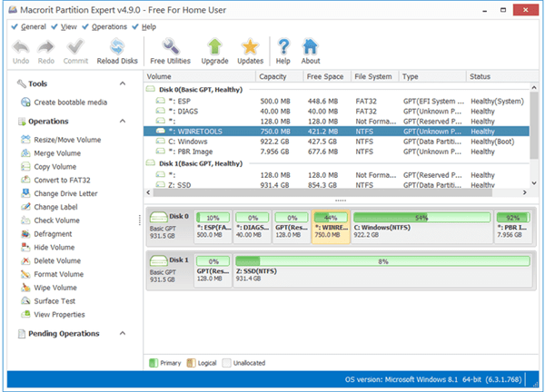Open the Help menu
Viewport: 545px width, 392px height.
point(144,26)
